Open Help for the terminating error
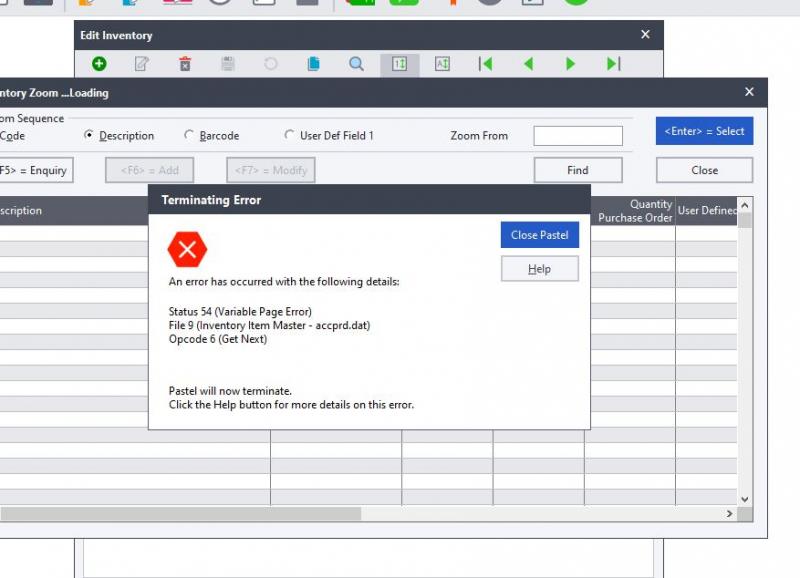 539,269
